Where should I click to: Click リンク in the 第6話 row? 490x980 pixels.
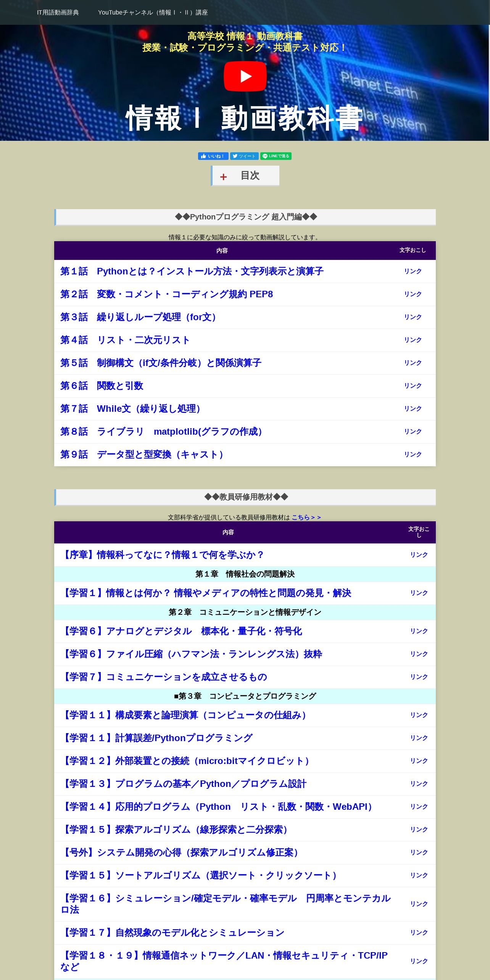pos(413,386)
